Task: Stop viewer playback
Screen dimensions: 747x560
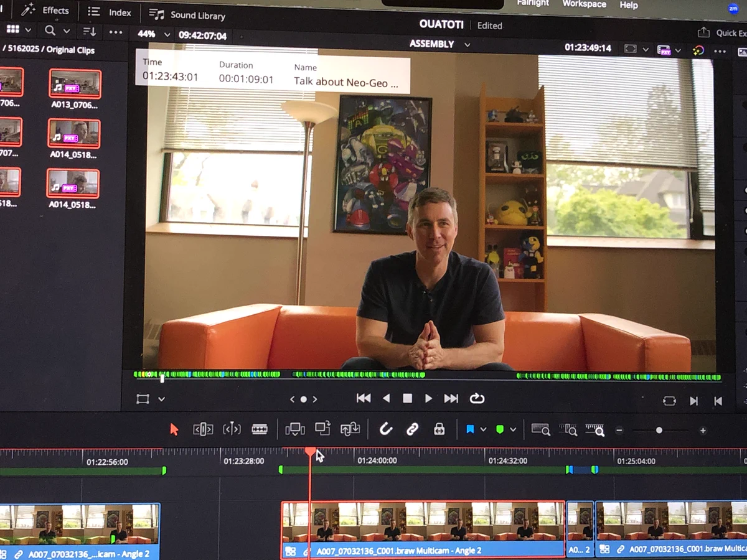Action: point(407,398)
